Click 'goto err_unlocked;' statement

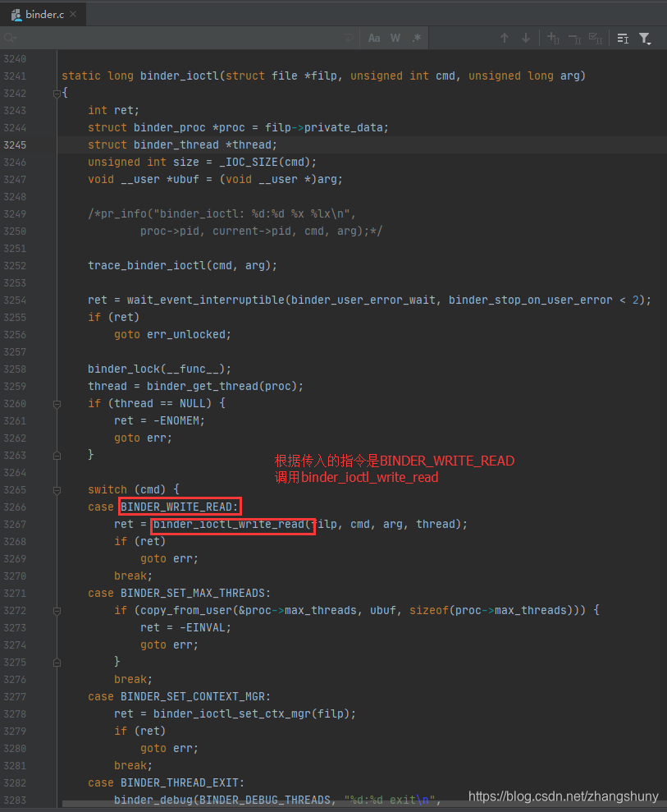[x=172, y=334]
